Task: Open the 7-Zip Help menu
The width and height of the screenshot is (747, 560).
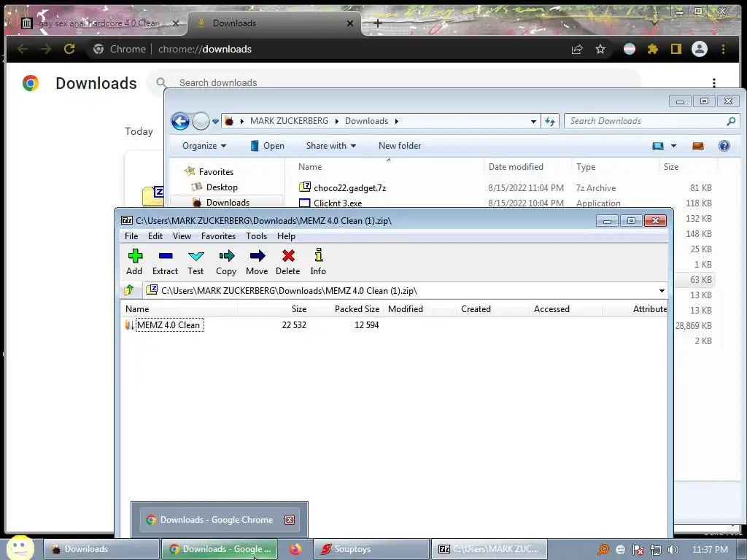Action: coord(286,236)
